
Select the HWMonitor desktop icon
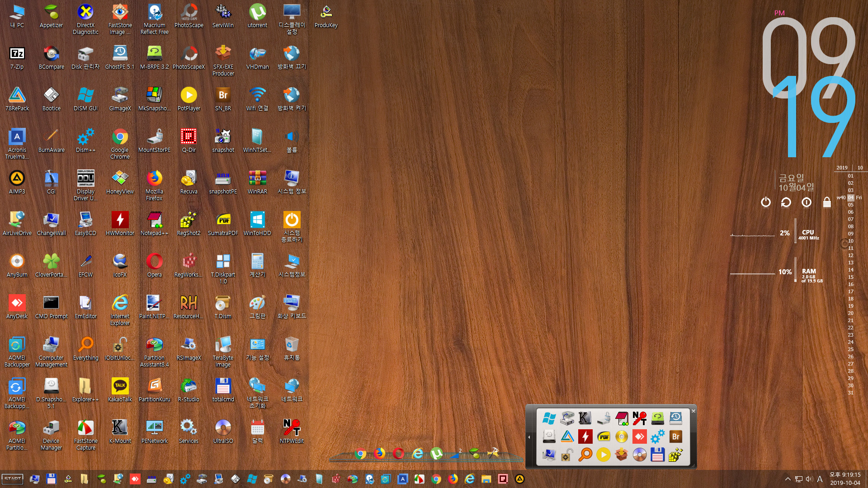click(120, 224)
